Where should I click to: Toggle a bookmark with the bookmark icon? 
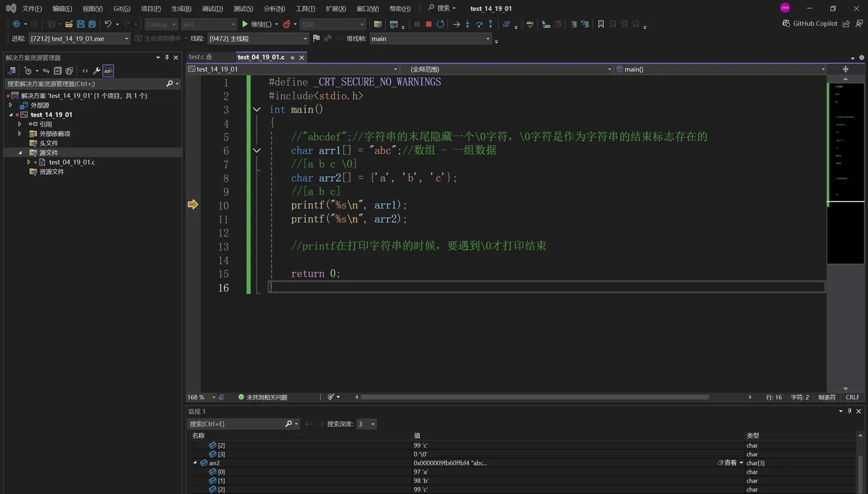click(x=601, y=24)
